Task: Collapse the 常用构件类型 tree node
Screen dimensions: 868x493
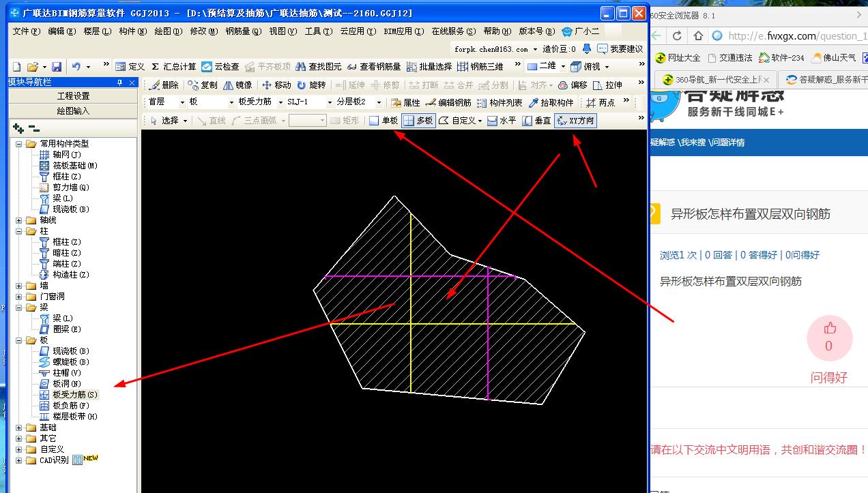Action: 19,144
